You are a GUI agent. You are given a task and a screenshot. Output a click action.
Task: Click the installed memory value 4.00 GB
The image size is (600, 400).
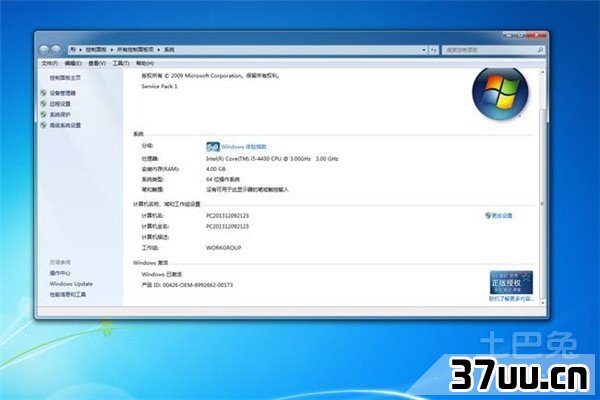pyautogui.click(x=216, y=169)
